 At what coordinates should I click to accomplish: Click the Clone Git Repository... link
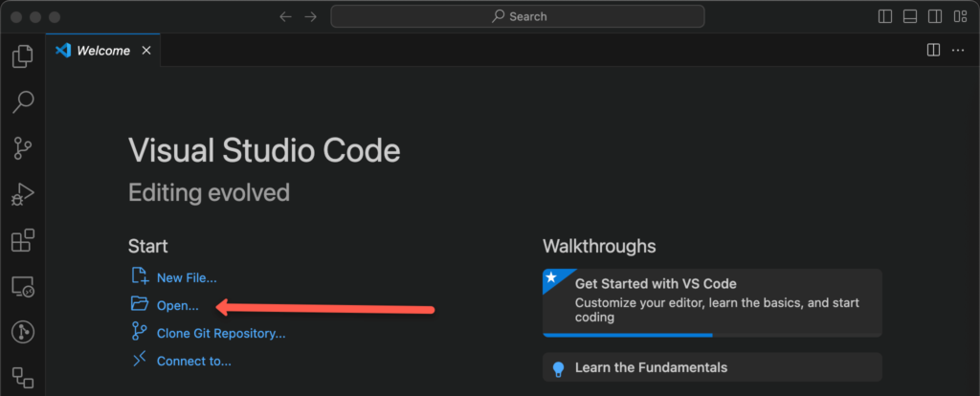tap(221, 334)
